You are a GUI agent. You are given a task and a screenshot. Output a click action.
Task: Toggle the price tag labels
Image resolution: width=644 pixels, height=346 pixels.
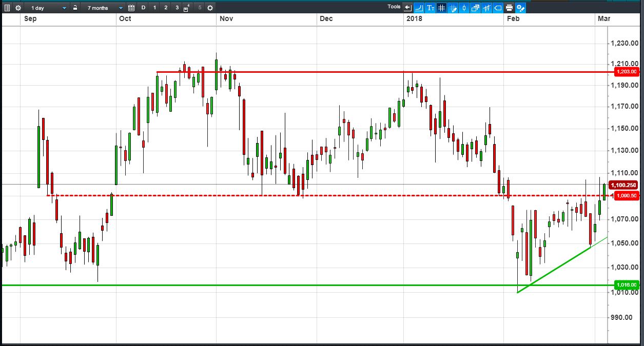498,8
